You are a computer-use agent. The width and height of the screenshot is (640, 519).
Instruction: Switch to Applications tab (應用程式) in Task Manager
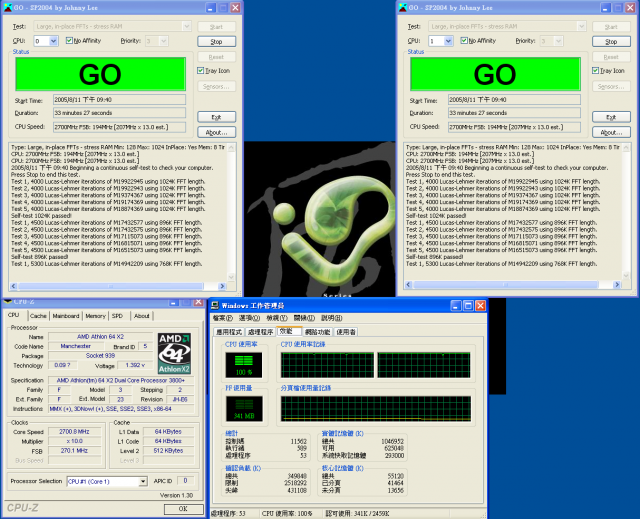pos(229,332)
